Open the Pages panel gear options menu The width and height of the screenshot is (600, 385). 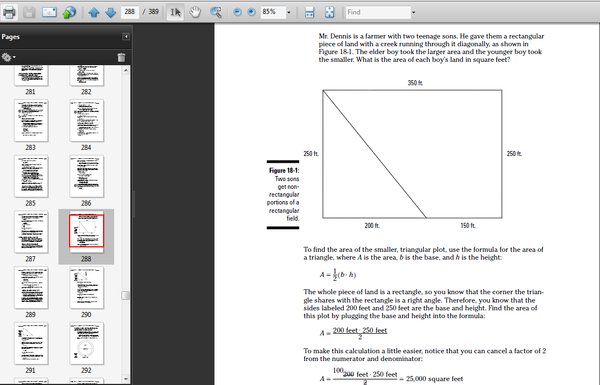8,57
